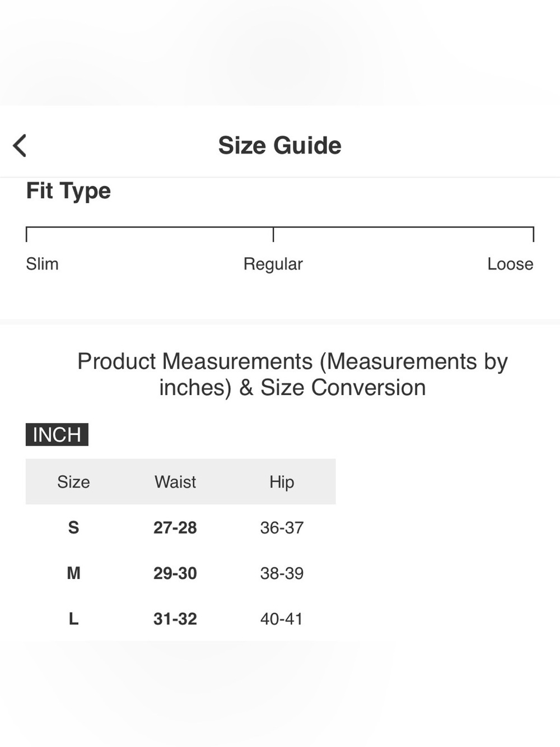Viewport: 560px width, 747px height.
Task: Choose size L in the table
Action: tap(73, 619)
